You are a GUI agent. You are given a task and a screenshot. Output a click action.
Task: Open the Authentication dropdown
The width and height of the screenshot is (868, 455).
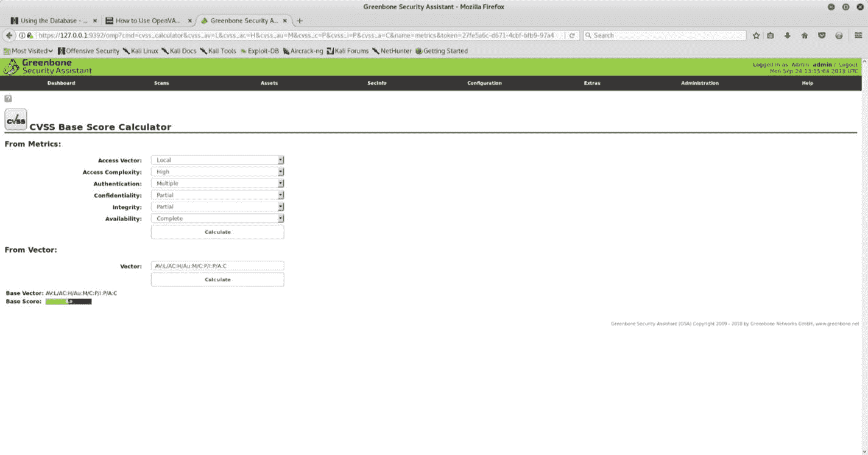[x=217, y=183]
